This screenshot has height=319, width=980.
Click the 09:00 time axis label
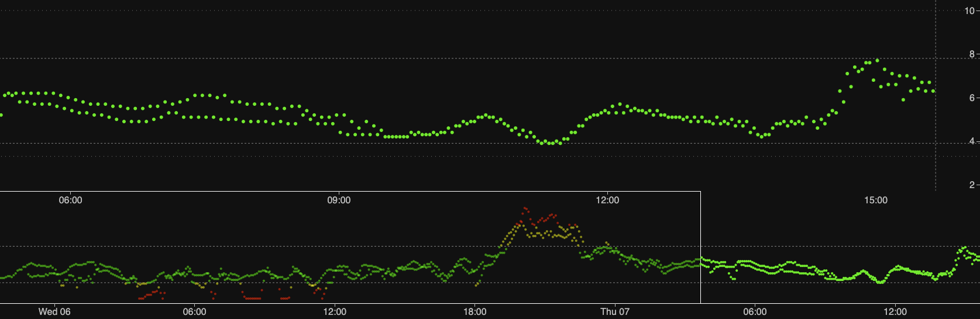coord(339,200)
